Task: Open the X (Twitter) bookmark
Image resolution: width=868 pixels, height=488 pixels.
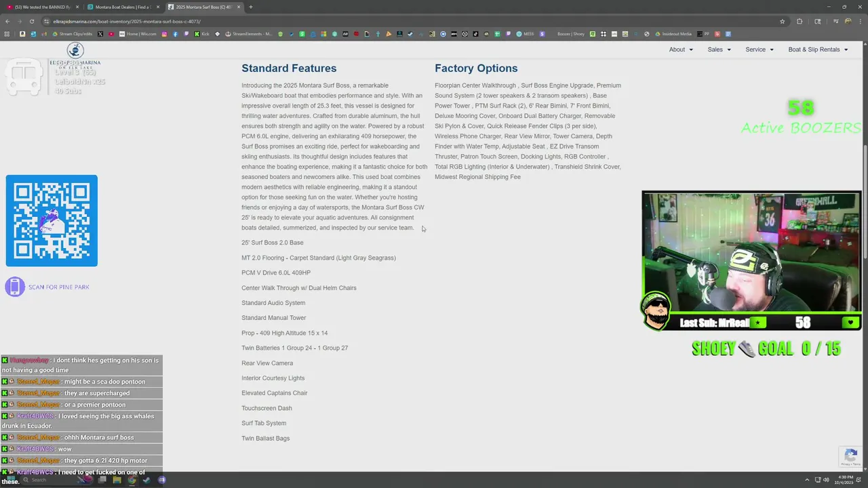Action: point(100,34)
